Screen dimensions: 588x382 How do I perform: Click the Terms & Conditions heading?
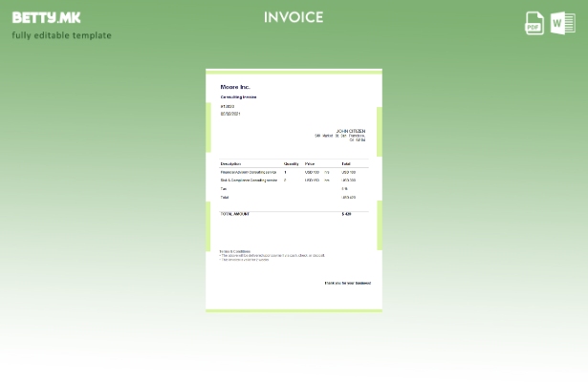pyautogui.click(x=235, y=251)
